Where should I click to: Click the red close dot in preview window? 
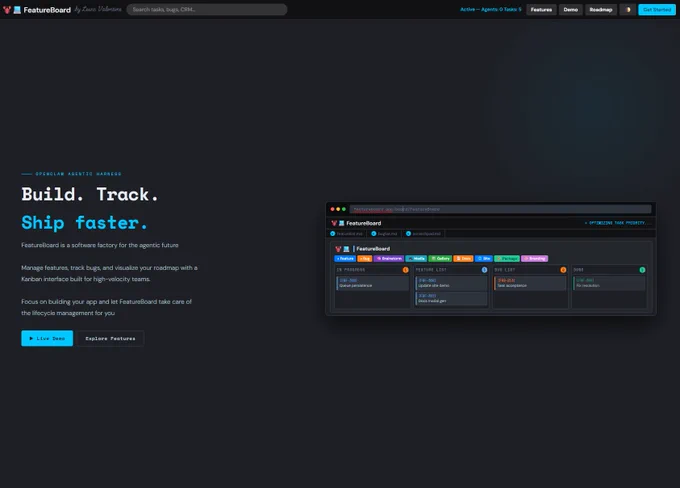333,209
